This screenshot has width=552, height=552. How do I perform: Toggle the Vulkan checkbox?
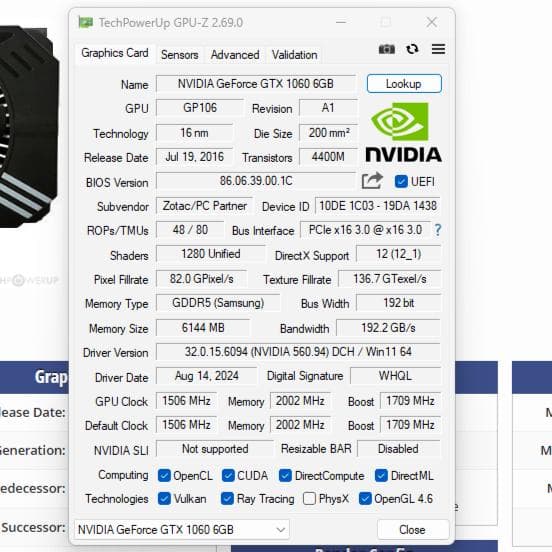click(x=164, y=498)
